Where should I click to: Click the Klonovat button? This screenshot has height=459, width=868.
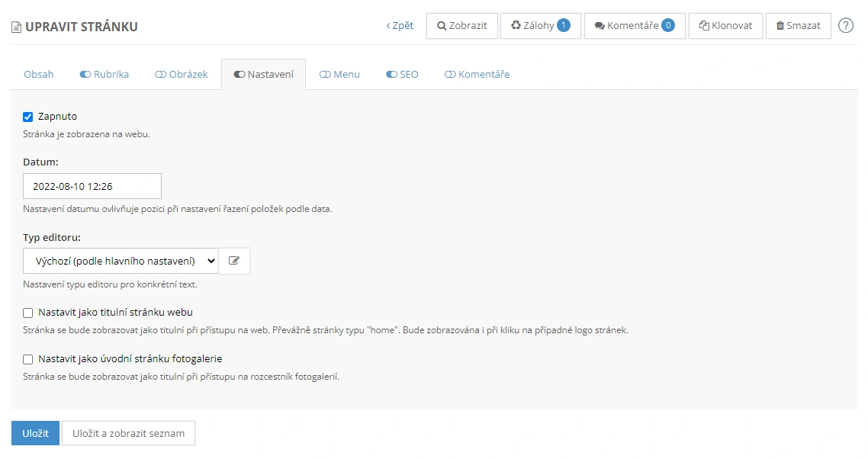tap(725, 25)
